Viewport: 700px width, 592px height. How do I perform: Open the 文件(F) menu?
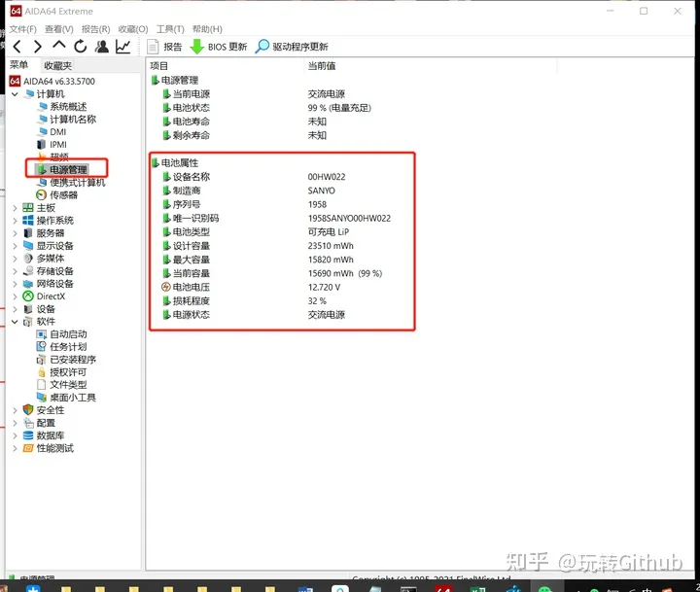click(22, 29)
